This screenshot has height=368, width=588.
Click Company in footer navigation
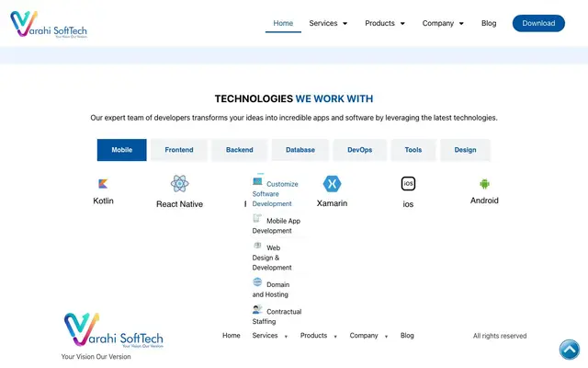364,335
